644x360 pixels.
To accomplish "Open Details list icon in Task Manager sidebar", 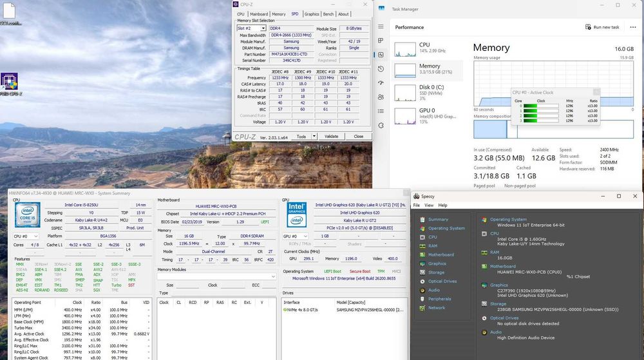I will click(381, 111).
